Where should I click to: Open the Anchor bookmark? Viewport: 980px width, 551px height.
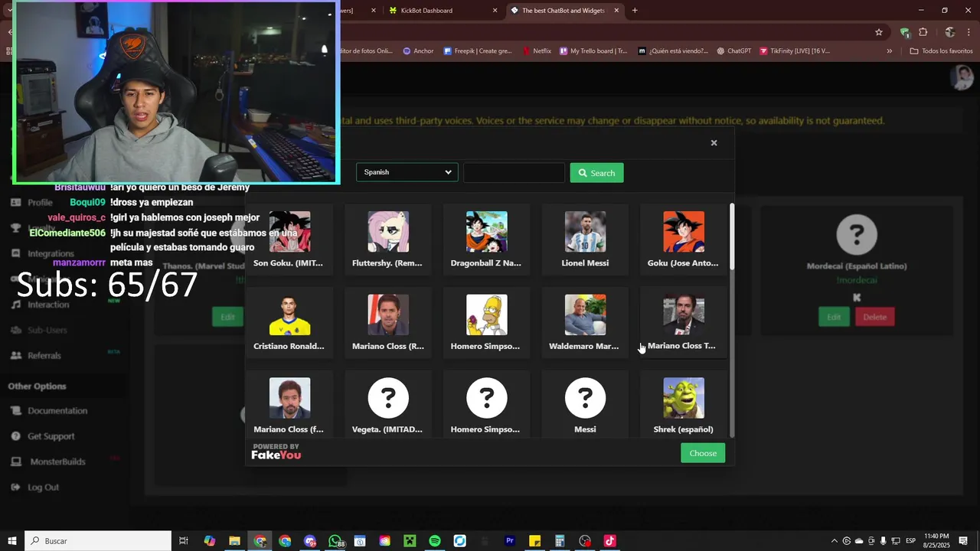(418, 51)
